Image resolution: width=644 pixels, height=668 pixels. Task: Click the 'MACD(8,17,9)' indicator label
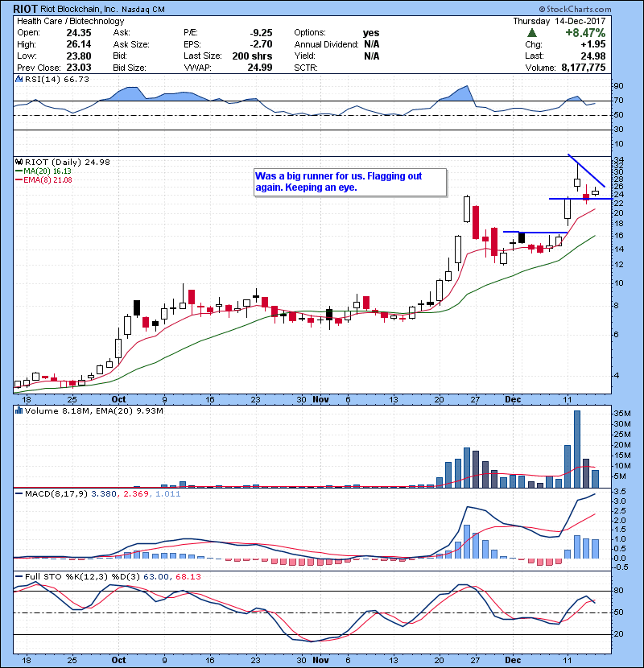point(56,494)
